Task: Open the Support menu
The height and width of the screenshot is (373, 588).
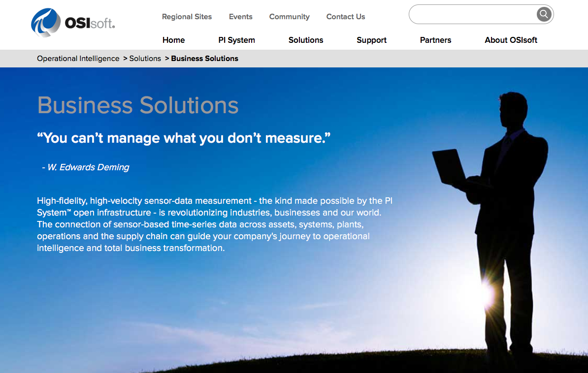Action: (x=372, y=40)
